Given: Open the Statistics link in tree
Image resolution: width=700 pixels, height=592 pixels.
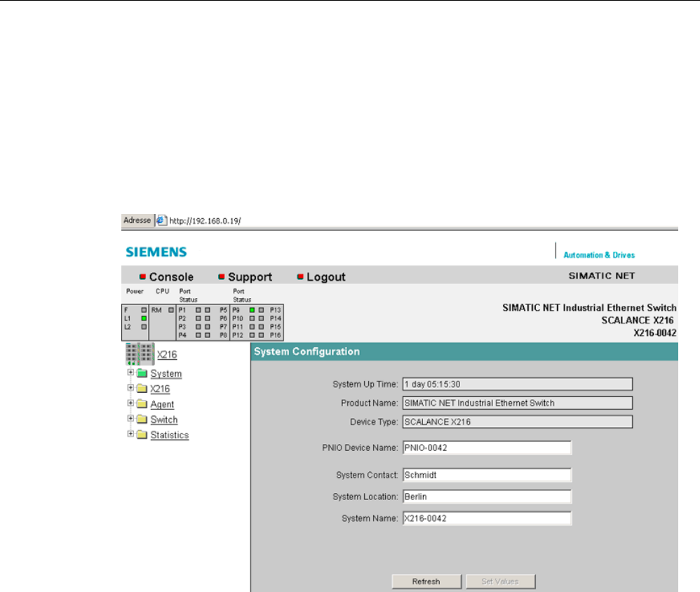Looking at the screenshot, I should pyautogui.click(x=170, y=435).
